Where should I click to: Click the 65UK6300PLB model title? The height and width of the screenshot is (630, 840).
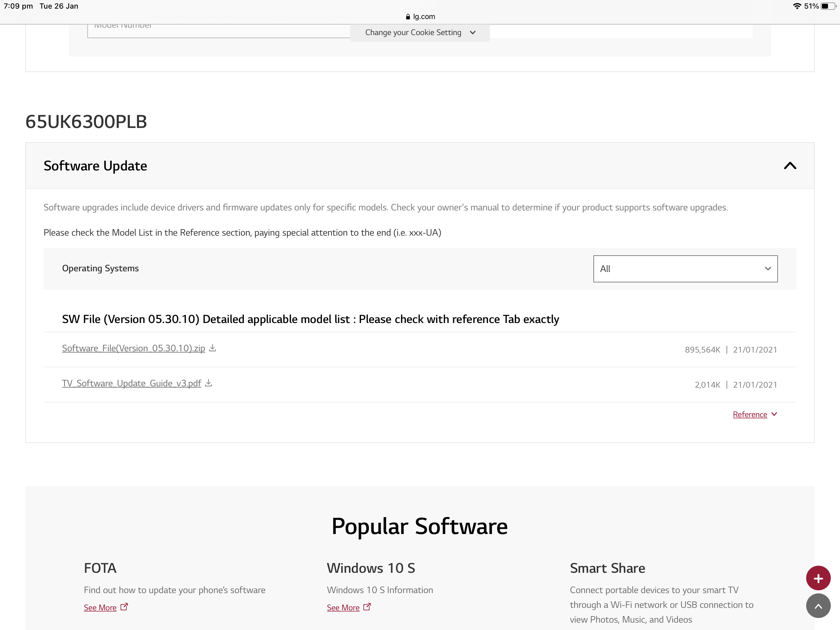point(86,122)
